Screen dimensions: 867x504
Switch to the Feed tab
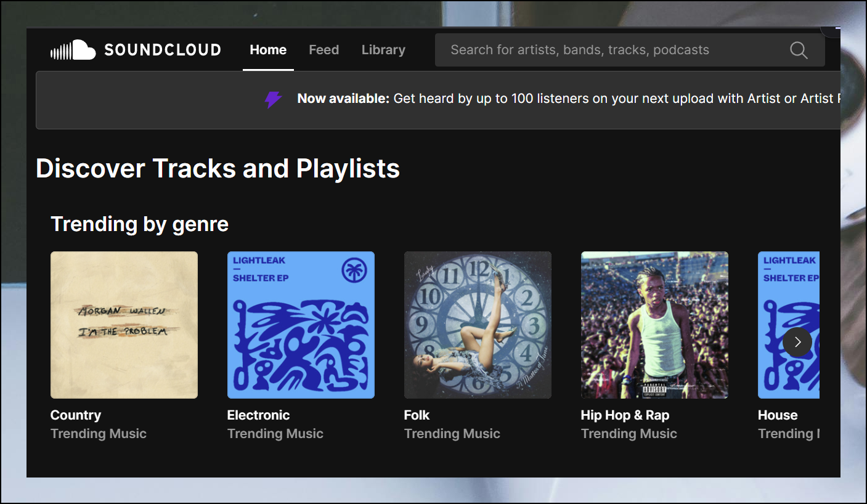324,50
